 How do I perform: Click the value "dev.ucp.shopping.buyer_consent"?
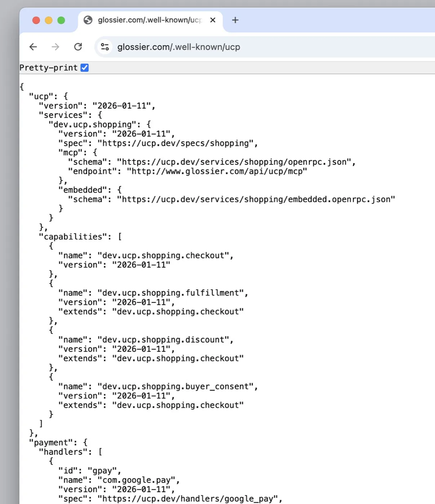[176, 386]
